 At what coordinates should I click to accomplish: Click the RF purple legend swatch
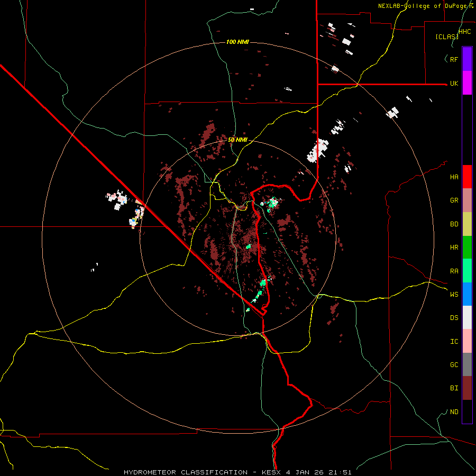pyautogui.click(x=467, y=59)
